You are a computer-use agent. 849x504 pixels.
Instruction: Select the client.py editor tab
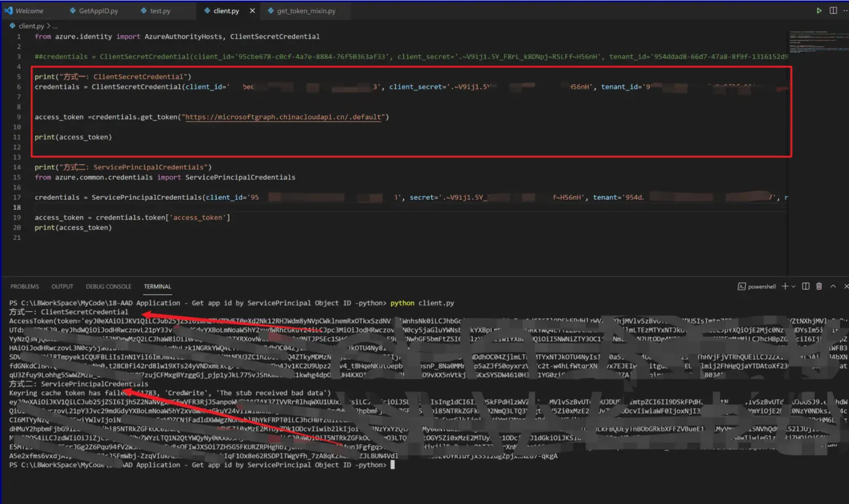(226, 11)
